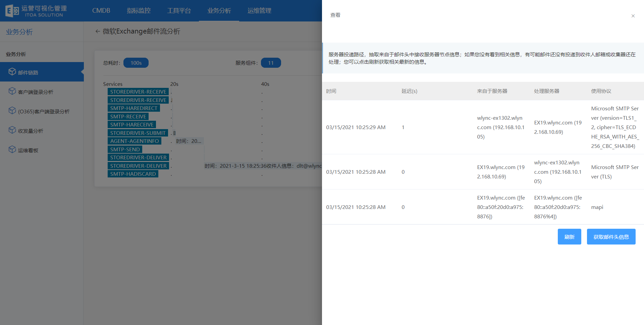Click the Microsoft SMTP Server (TLS) cell

point(615,172)
